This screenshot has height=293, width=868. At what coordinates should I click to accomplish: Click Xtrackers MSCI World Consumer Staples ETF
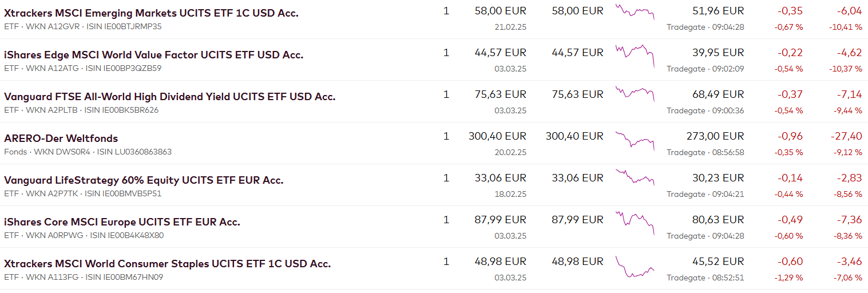point(167,264)
